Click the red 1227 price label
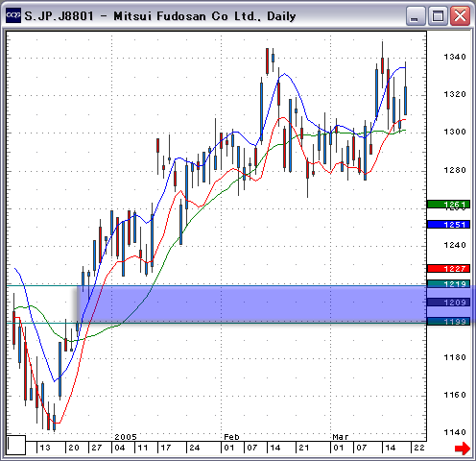476x461 pixels. coord(448,268)
